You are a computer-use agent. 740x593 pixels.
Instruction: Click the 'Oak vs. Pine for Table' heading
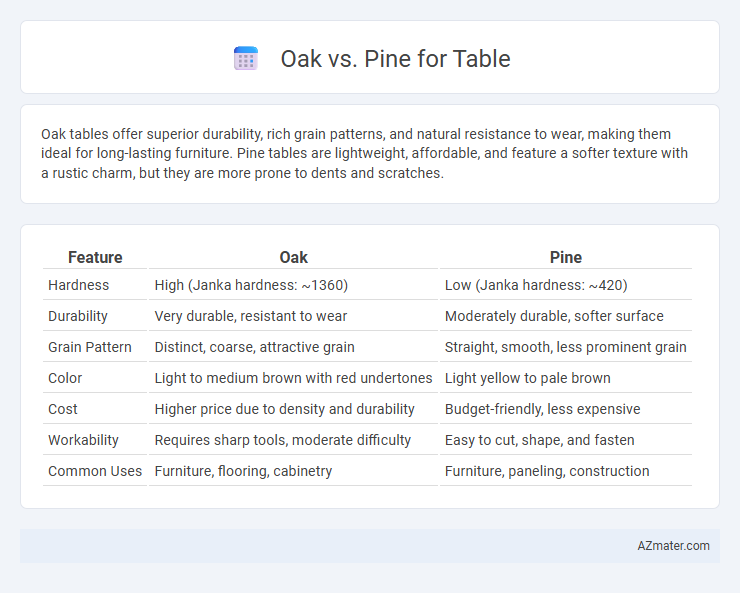coord(395,59)
